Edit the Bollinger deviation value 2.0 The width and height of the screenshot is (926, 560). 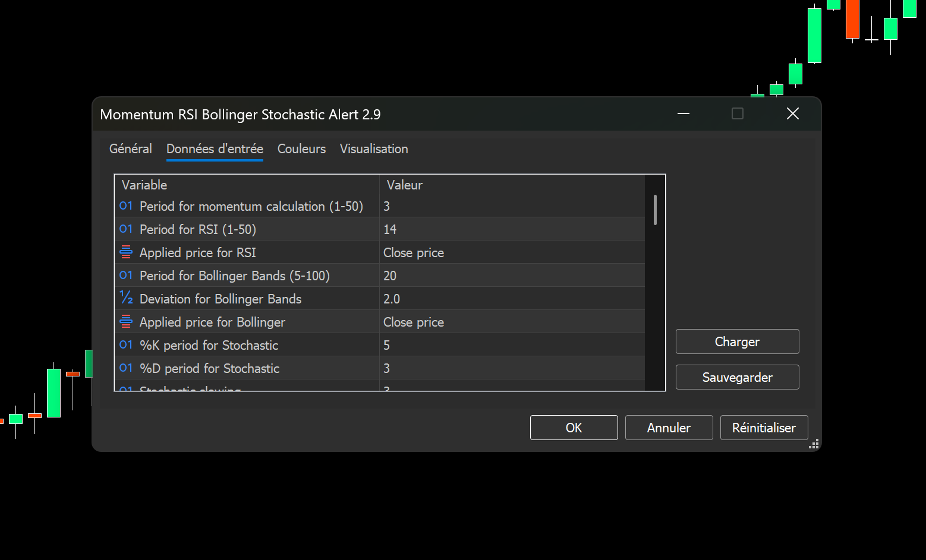pos(511,299)
